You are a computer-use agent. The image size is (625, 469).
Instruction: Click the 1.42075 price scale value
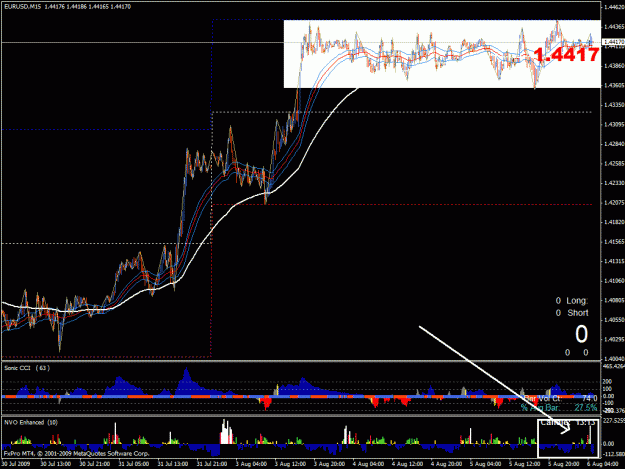tap(614, 202)
